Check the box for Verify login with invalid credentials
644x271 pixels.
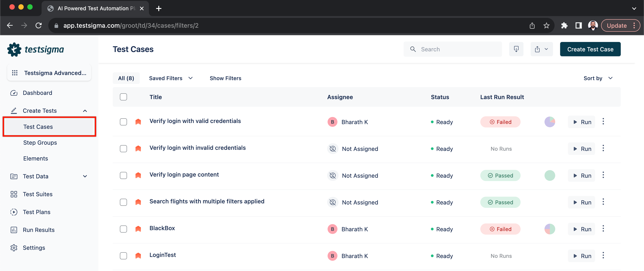coord(123,148)
